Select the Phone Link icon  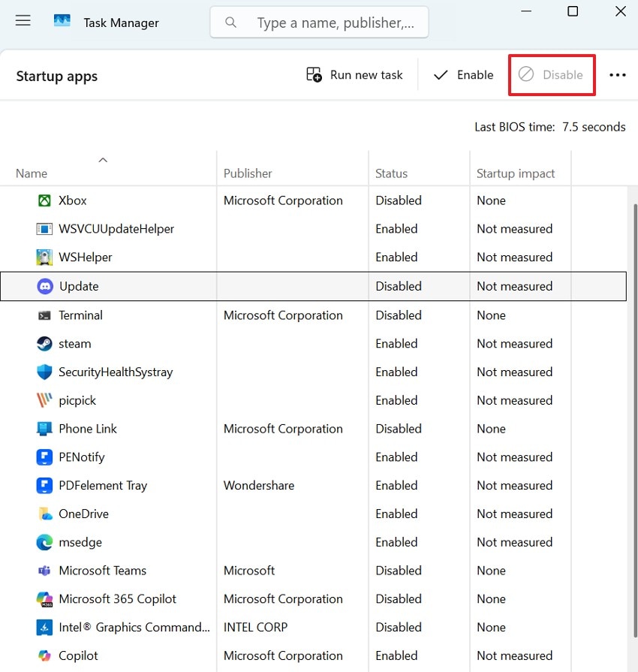(x=44, y=429)
